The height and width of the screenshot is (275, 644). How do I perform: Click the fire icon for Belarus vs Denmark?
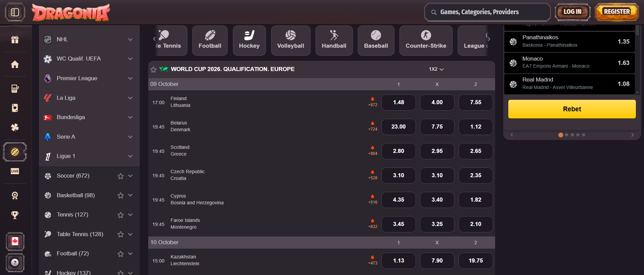tap(373, 123)
